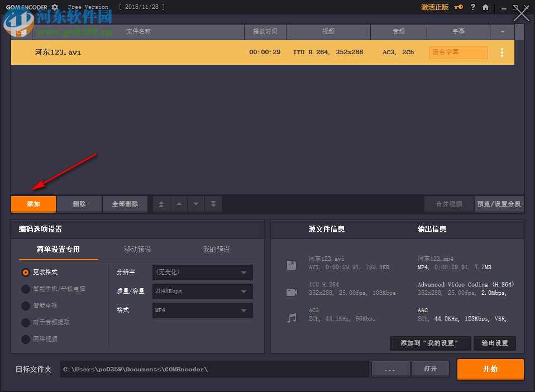Screen dimensions: 535x392
Task: Move the selected file down one position
Action: pos(195,204)
